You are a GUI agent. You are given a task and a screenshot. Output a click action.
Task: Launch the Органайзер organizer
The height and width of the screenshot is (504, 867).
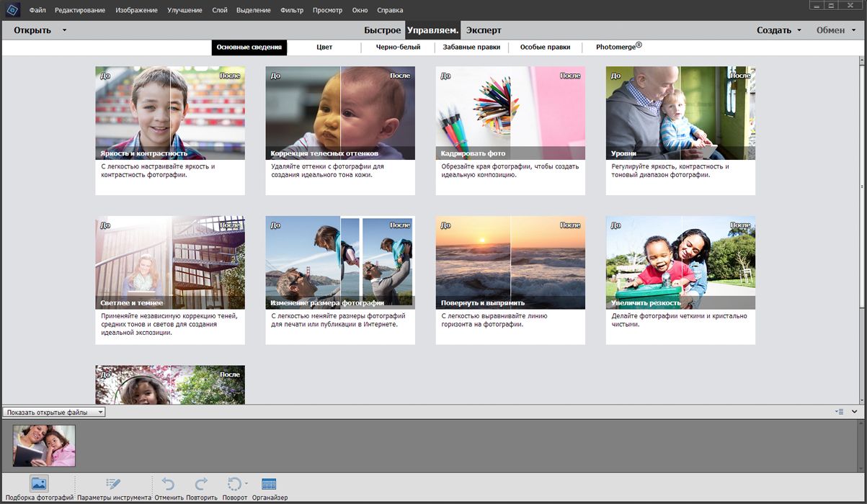pos(270,489)
